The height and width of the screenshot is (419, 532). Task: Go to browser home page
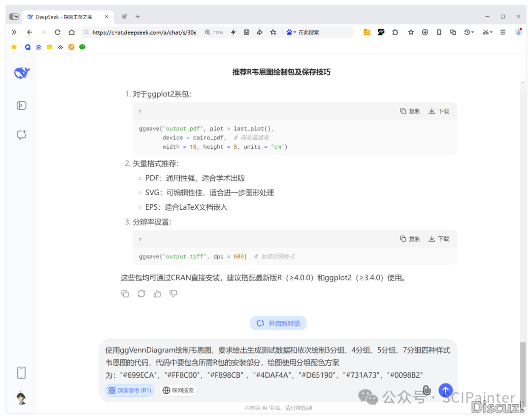(x=71, y=32)
